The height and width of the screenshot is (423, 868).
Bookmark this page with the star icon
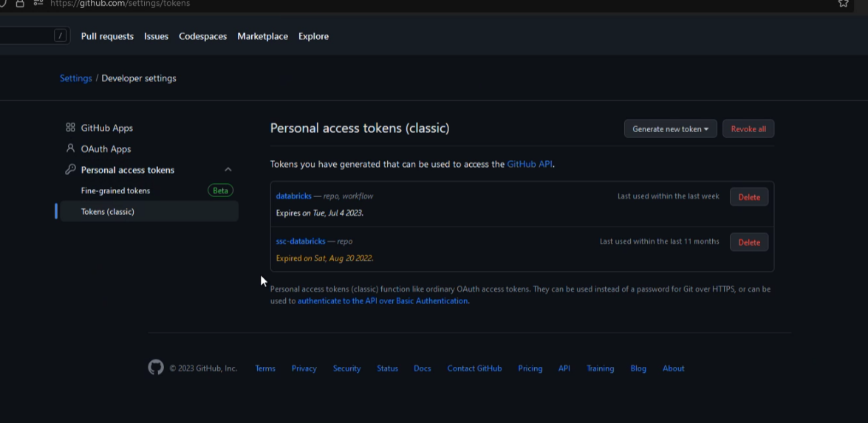843,4
